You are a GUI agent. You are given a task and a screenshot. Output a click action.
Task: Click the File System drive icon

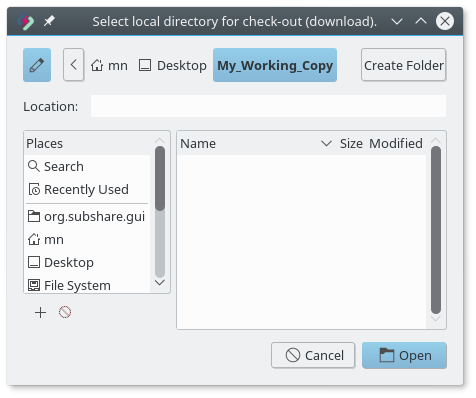pos(34,285)
